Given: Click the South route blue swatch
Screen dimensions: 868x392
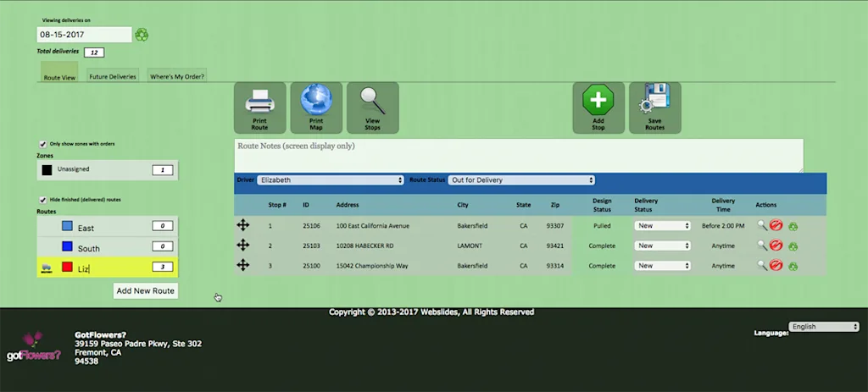Looking at the screenshot, I should 67,246.
